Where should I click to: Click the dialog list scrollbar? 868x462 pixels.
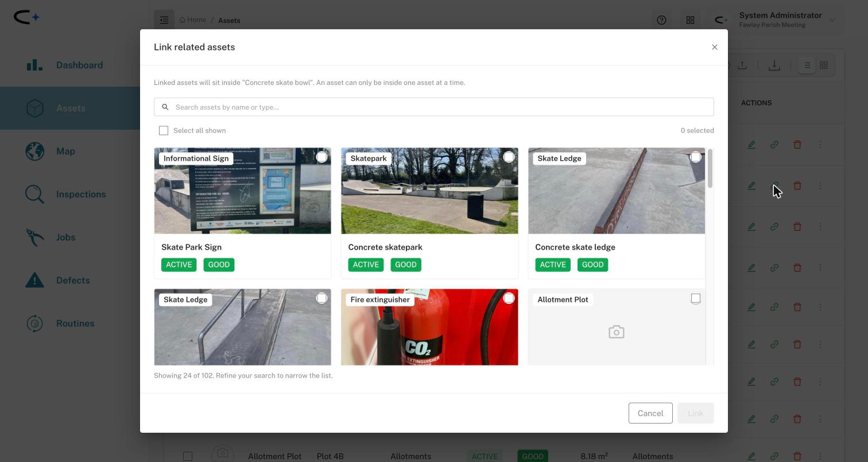710,169
